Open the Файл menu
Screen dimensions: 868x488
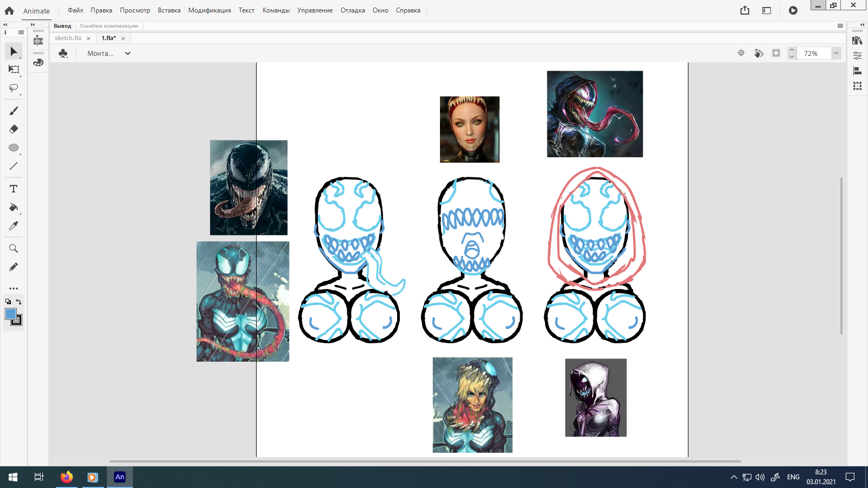click(75, 10)
